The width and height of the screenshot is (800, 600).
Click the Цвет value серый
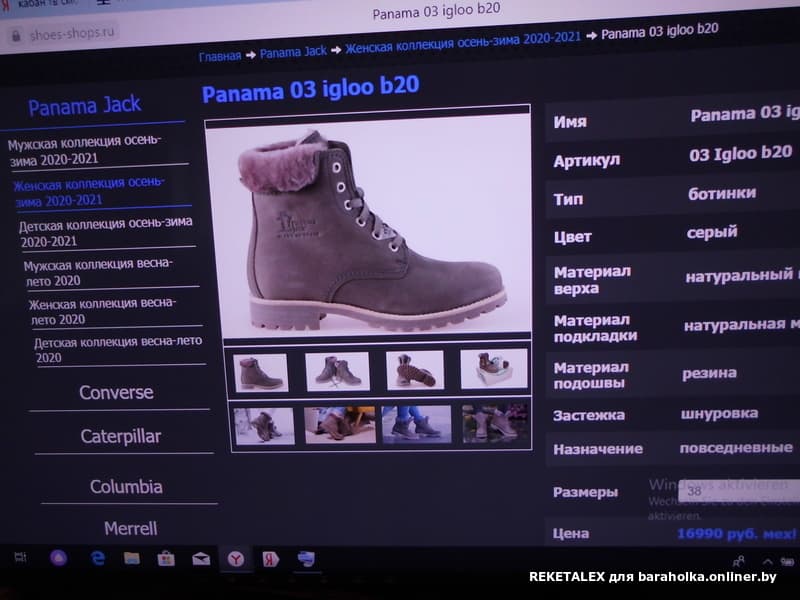tap(712, 233)
